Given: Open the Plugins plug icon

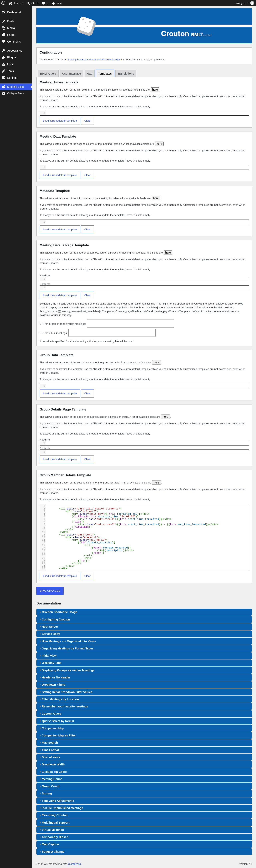Looking at the screenshot, I should pos(4,57).
